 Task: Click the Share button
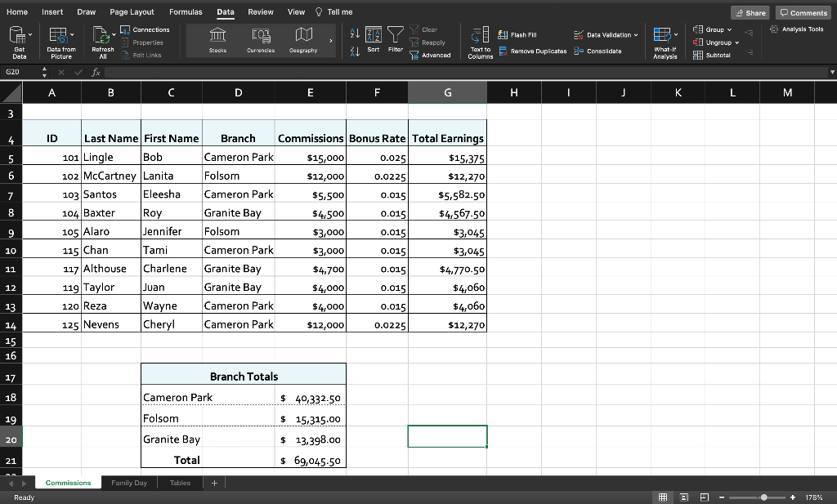pos(749,12)
